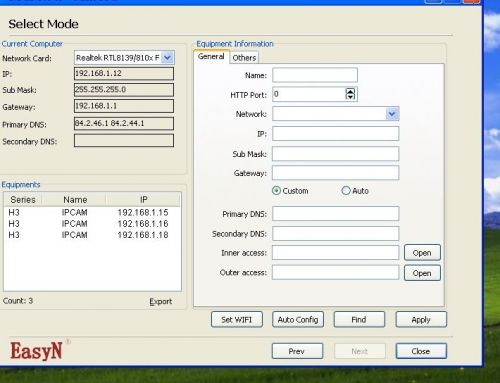
Task: Click the IP column header
Action: tap(143, 200)
